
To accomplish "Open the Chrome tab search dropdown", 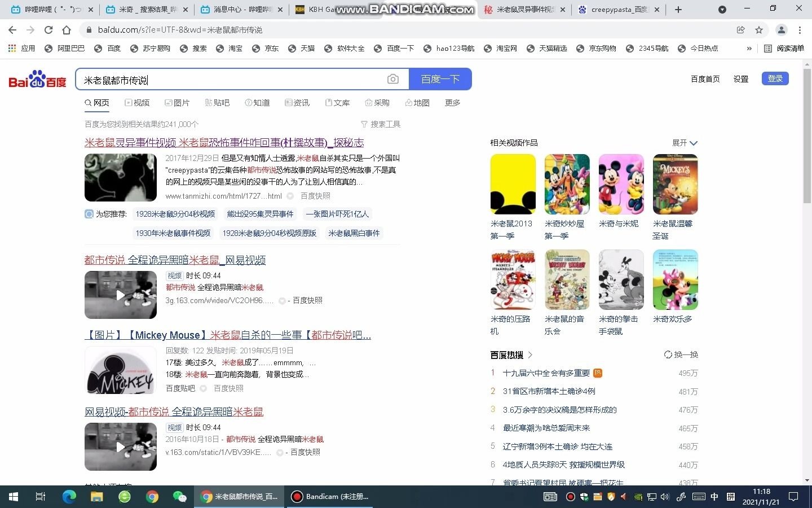I will (722, 10).
